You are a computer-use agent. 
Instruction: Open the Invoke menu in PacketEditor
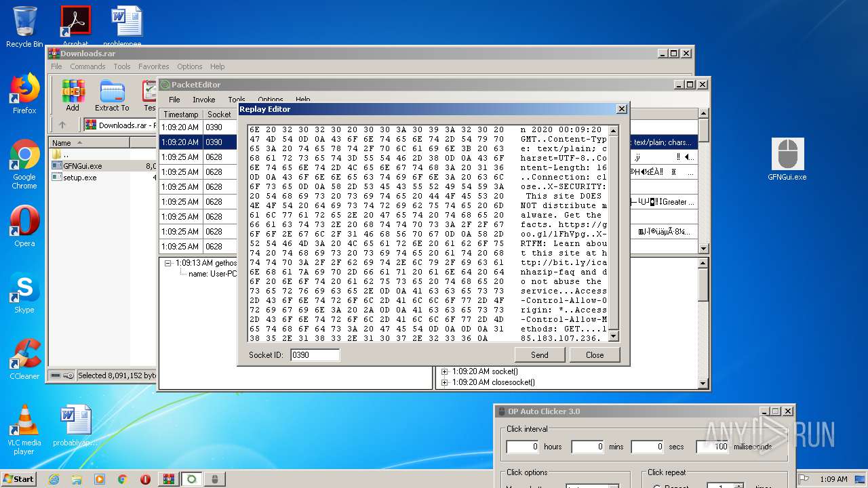203,100
